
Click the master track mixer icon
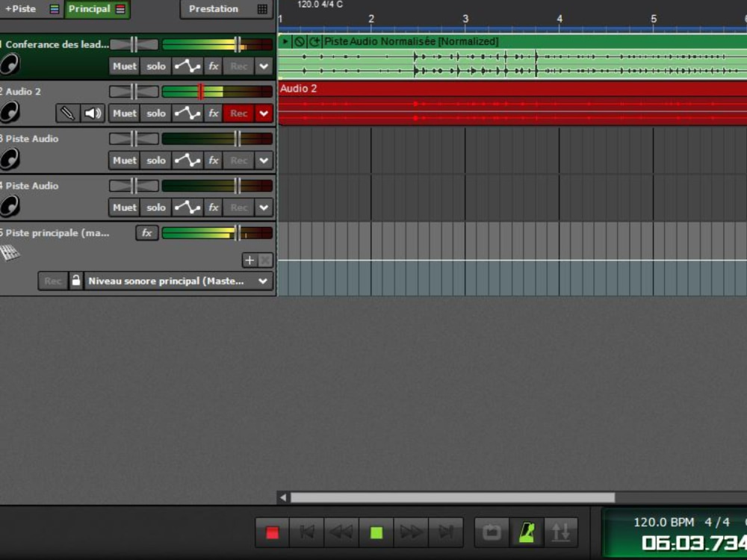coord(10,252)
